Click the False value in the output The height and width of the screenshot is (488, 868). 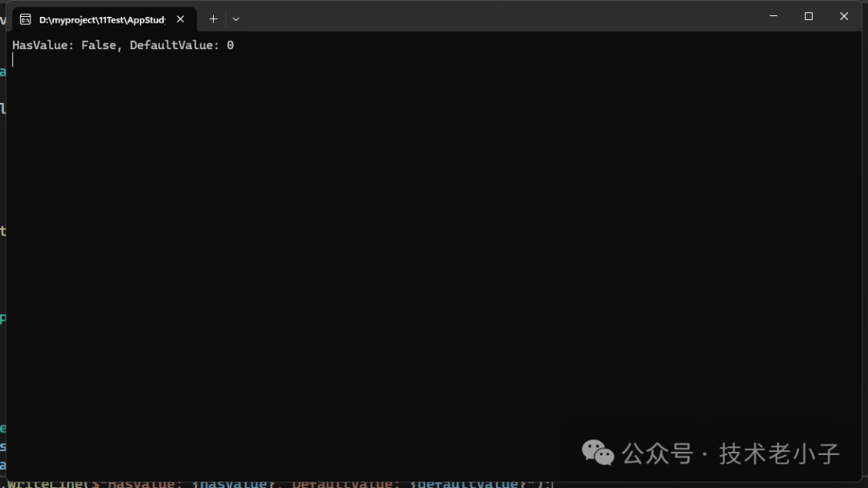(98, 46)
